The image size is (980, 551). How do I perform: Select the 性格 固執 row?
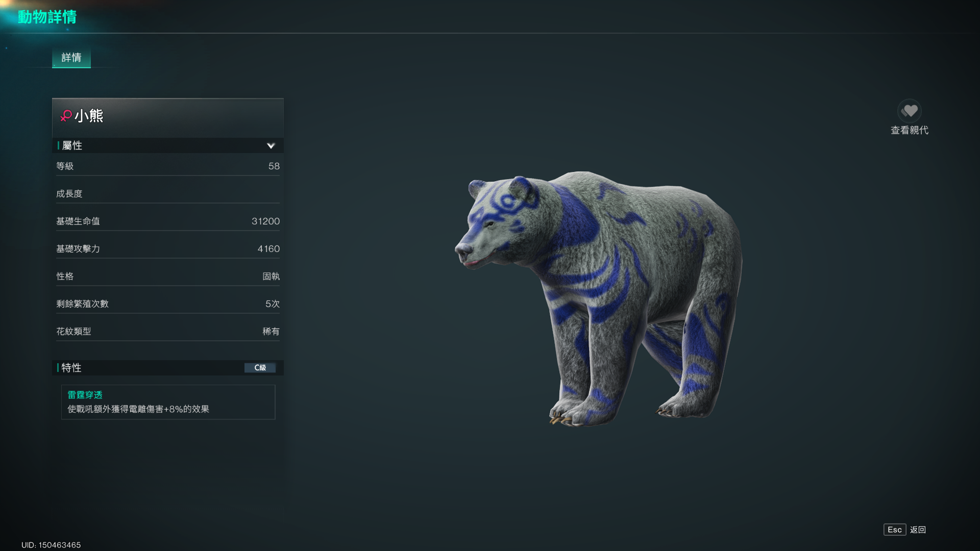coord(168,277)
